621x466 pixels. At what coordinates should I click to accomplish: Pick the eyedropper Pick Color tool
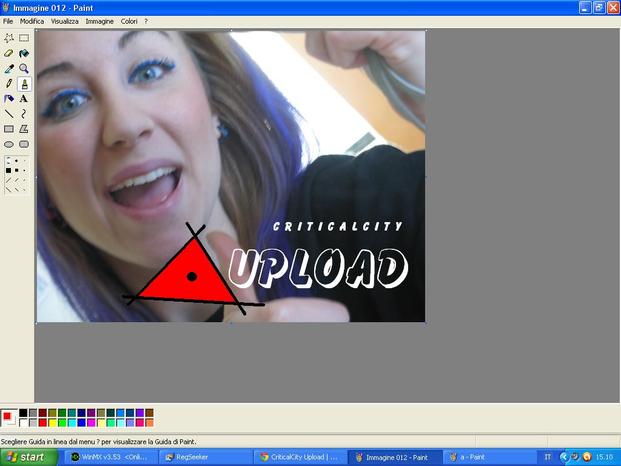pyautogui.click(x=9, y=68)
